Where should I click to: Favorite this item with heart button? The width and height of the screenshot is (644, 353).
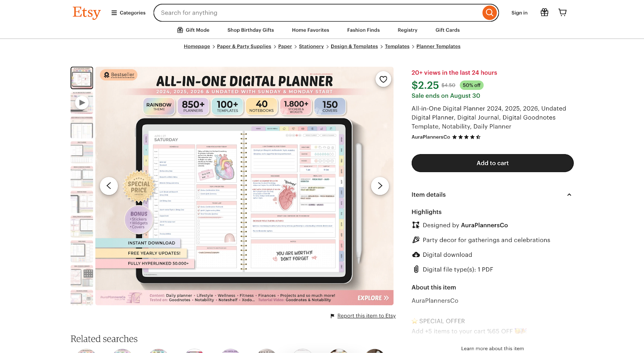(x=383, y=79)
